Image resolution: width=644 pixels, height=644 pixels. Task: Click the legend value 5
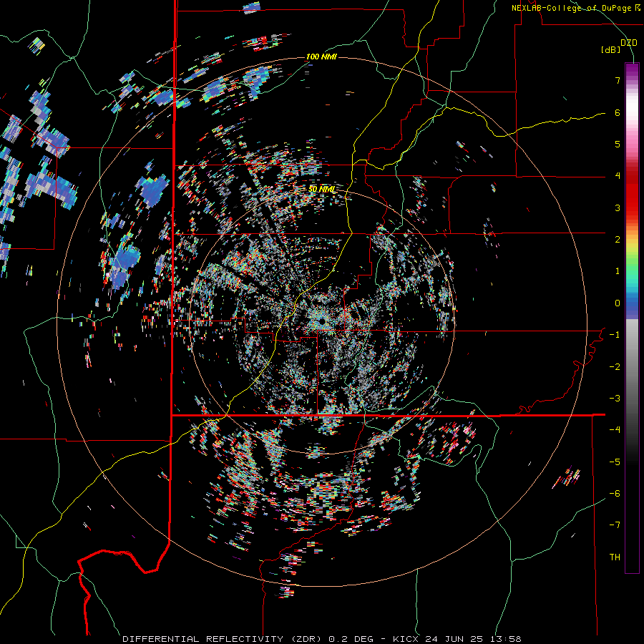tap(618, 144)
